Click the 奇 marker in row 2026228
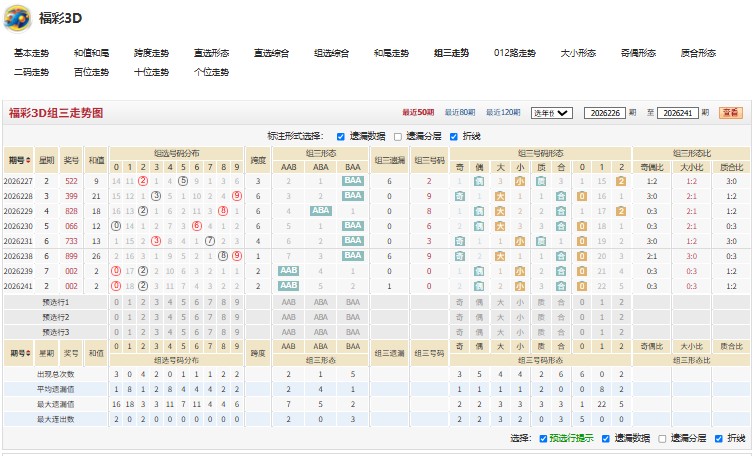This screenshot has height=456, width=756. pyautogui.click(x=459, y=196)
